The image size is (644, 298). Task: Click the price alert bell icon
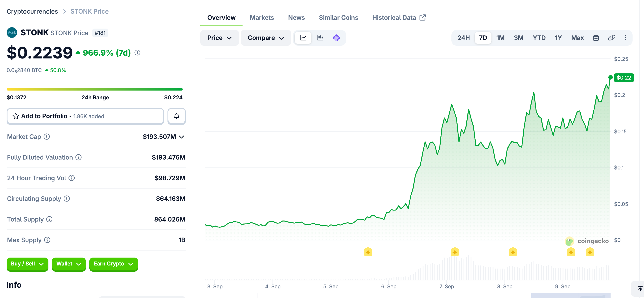pos(177,116)
